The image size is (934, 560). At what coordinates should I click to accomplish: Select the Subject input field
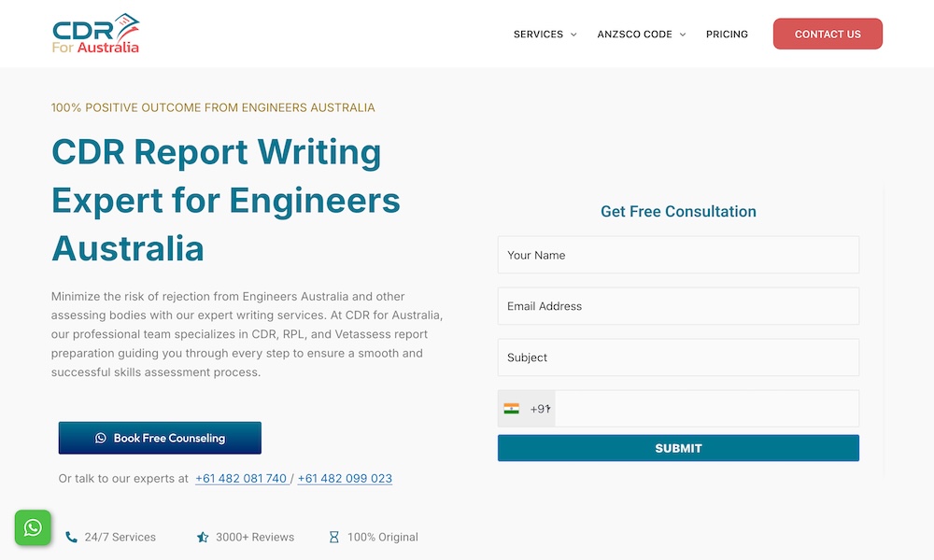(x=678, y=357)
